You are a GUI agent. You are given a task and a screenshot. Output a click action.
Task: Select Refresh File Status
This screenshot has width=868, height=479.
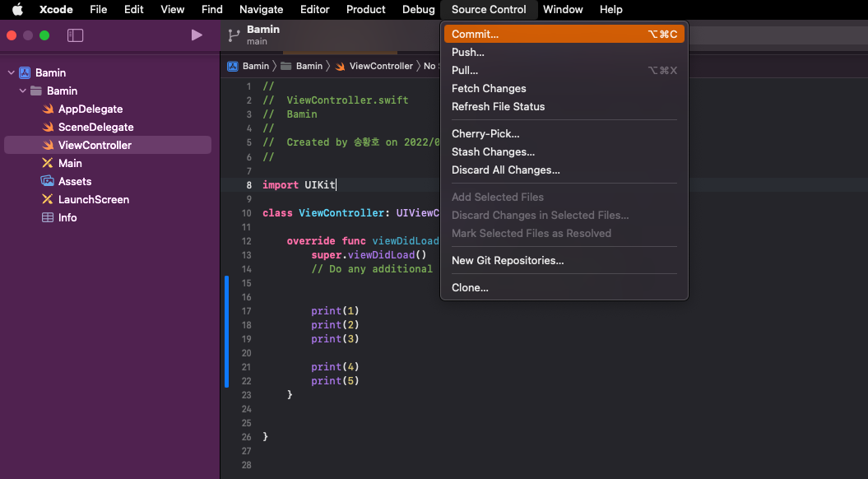pos(564,106)
